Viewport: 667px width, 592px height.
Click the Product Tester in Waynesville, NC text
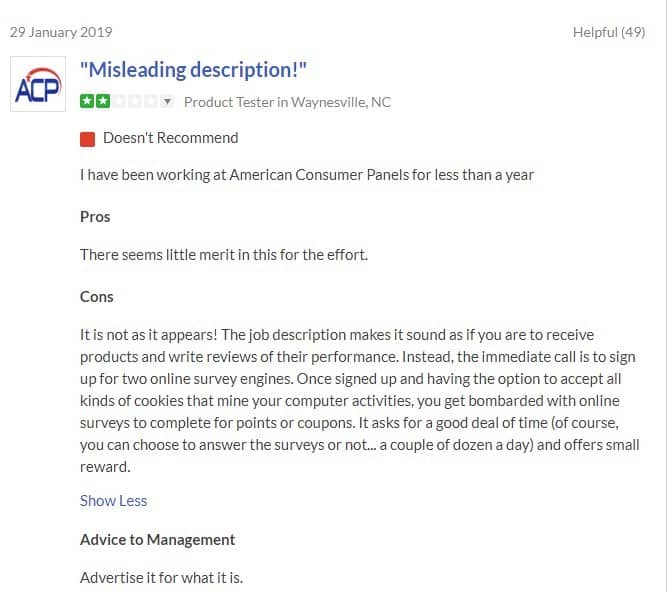pyautogui.click(x=287, y=102)
